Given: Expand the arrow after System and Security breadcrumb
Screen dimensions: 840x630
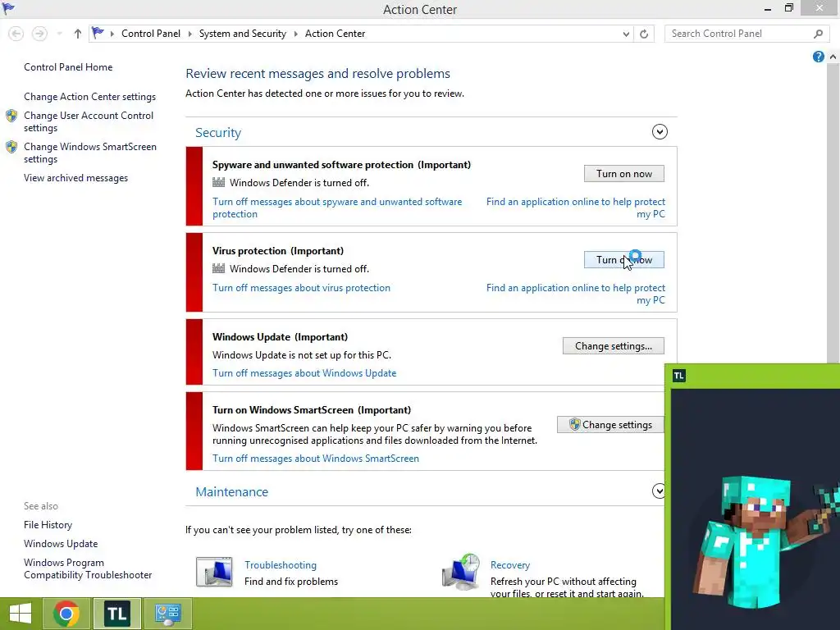Looking at the screenshot, I should coord(295,34).
